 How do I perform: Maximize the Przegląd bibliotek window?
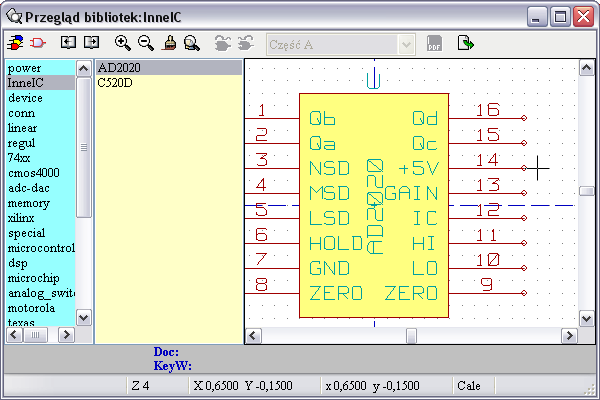click(560, 16)
